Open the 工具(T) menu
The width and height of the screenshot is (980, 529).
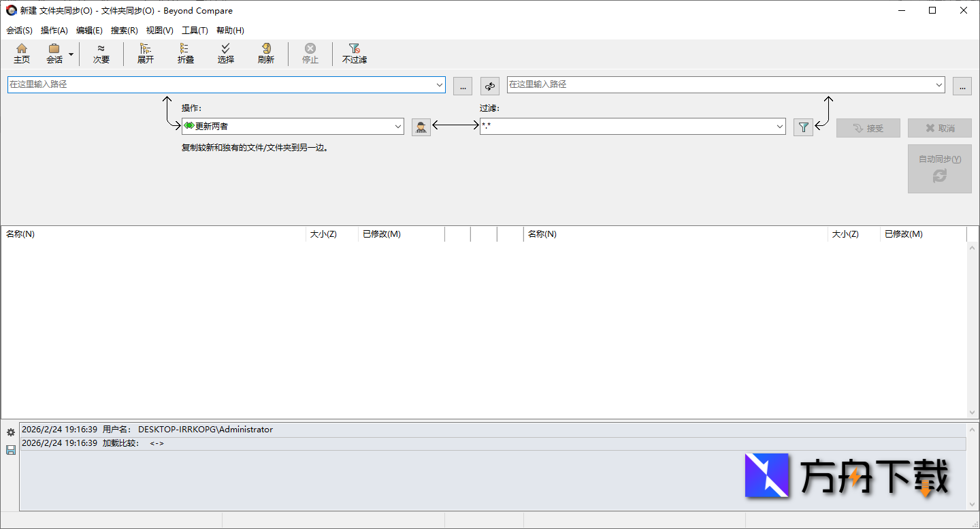tap(195, 31)
